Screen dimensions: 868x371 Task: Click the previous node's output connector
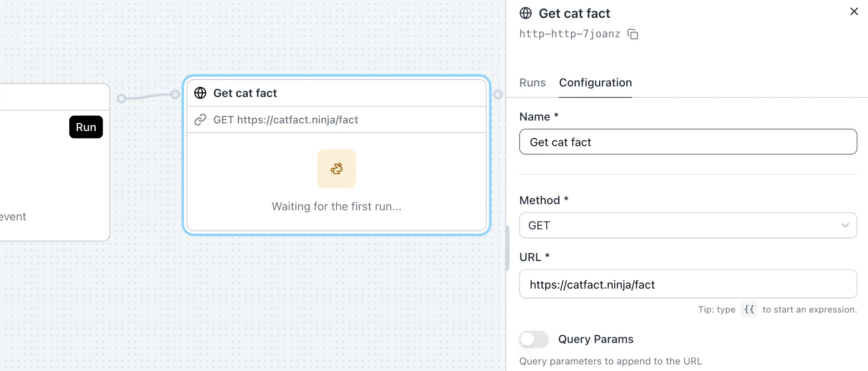coord(121,98)
